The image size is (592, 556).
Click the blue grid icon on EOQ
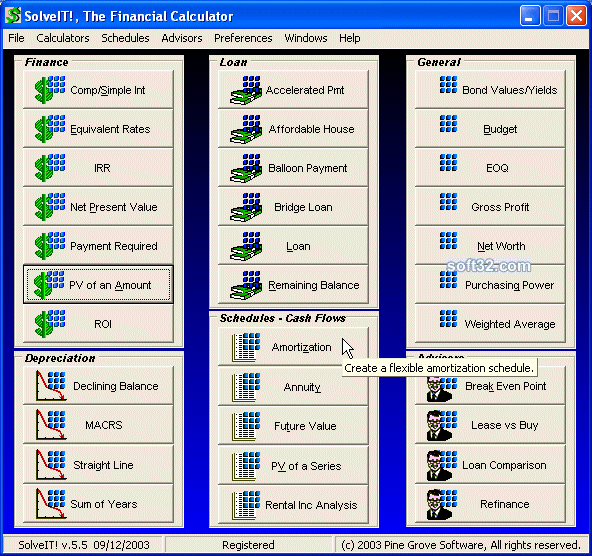click(448, 162)
